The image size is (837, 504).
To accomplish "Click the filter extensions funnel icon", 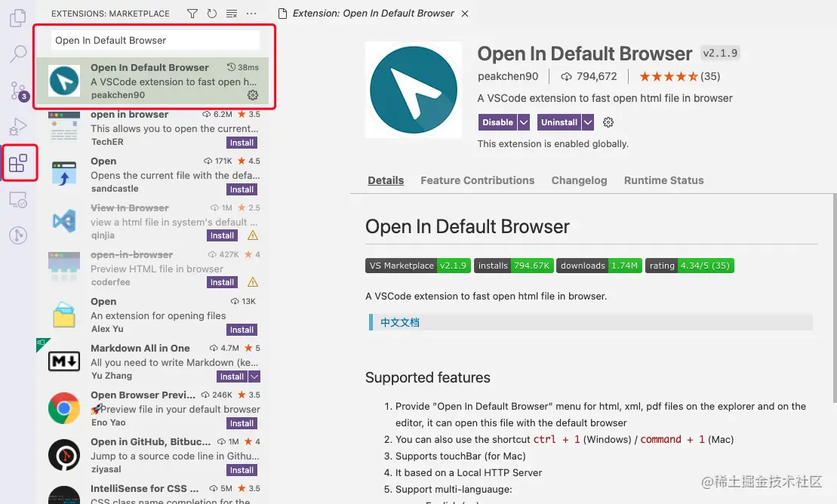I will [x=192, y=14].
